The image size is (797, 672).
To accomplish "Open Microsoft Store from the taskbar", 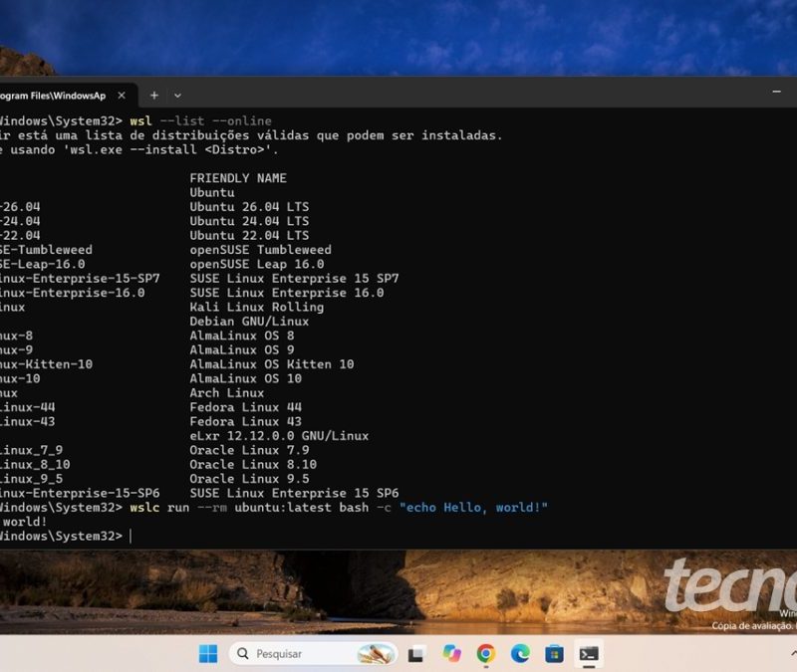I will 554,654.
